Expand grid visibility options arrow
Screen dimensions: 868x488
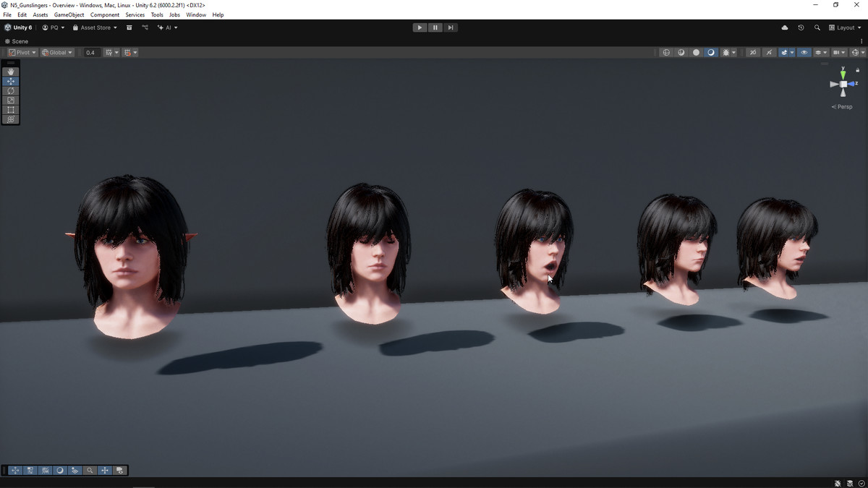click(x=116, y=52)
